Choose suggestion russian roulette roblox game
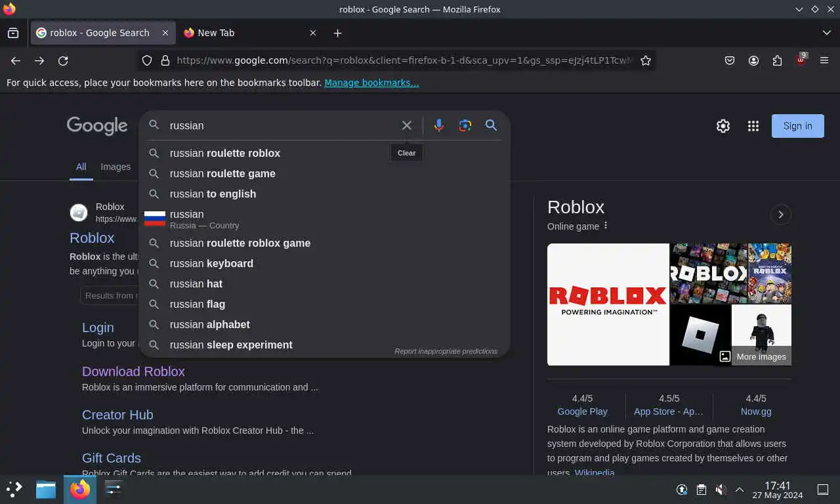 point(324,243)
